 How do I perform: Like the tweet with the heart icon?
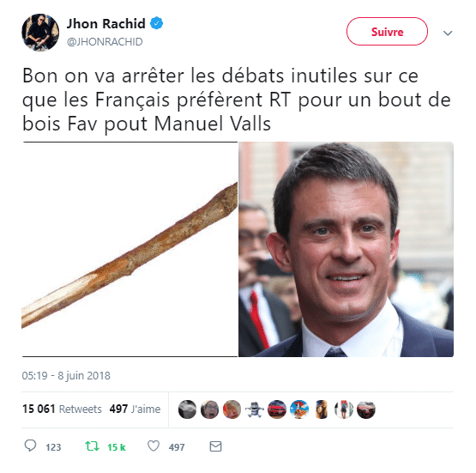(x=154, y=446)
